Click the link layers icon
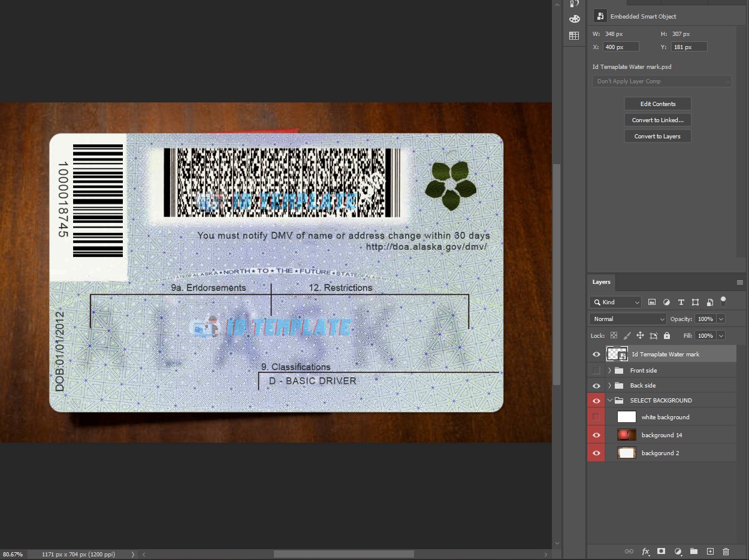The width and height of the screenshot is (749, 560). pos(629,551)
